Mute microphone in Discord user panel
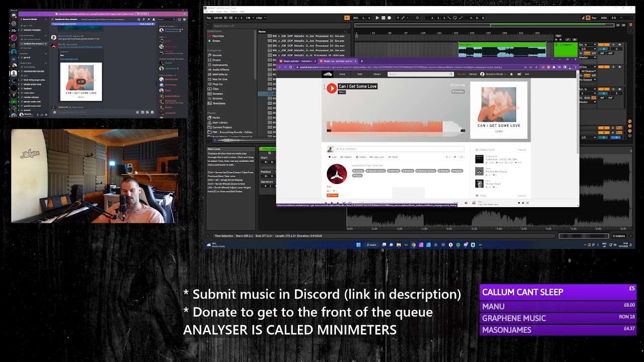 [x=38, y=115]
